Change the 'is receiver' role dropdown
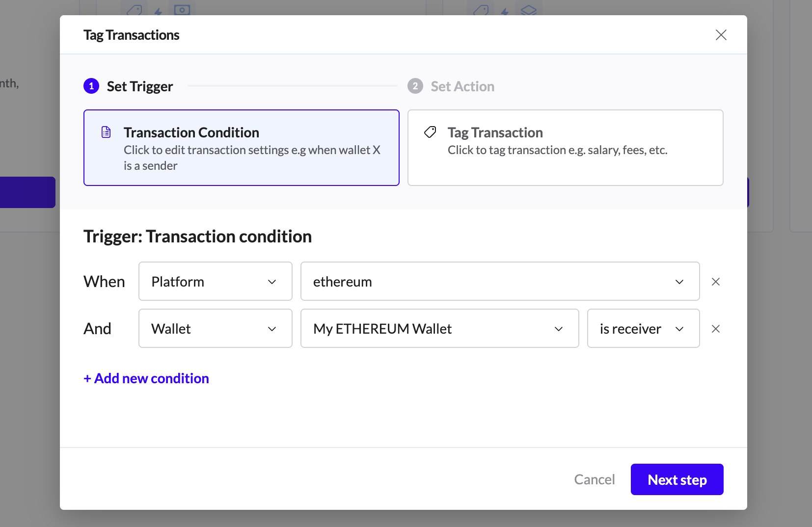Screen dimensions: 812x527 643,328
